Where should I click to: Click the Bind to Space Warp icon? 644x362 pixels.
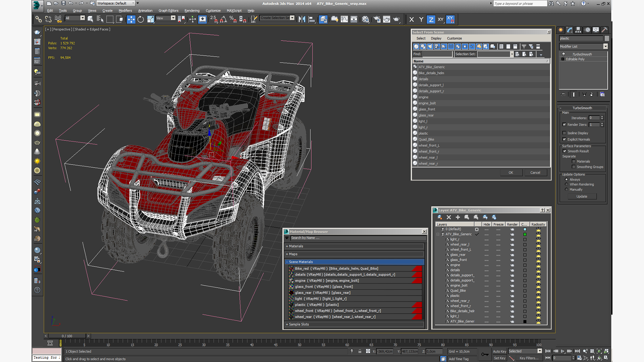point(58,19)
